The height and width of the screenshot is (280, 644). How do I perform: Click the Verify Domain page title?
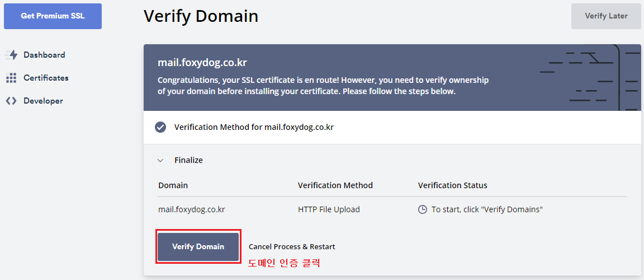[x=201, y=16]
